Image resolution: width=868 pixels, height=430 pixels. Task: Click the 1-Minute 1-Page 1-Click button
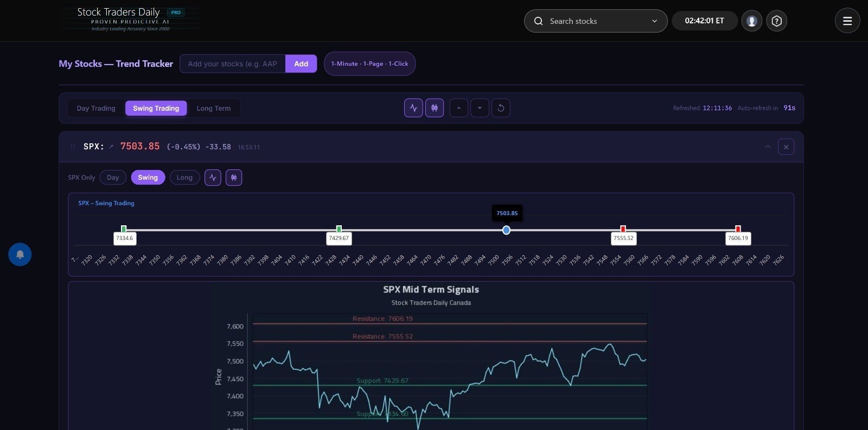pyautogui.click(x=369, y=64)
